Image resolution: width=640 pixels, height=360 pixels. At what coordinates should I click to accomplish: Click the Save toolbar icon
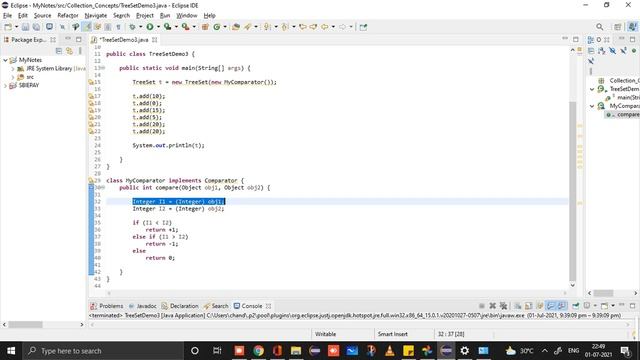click(x=25, y=27)
